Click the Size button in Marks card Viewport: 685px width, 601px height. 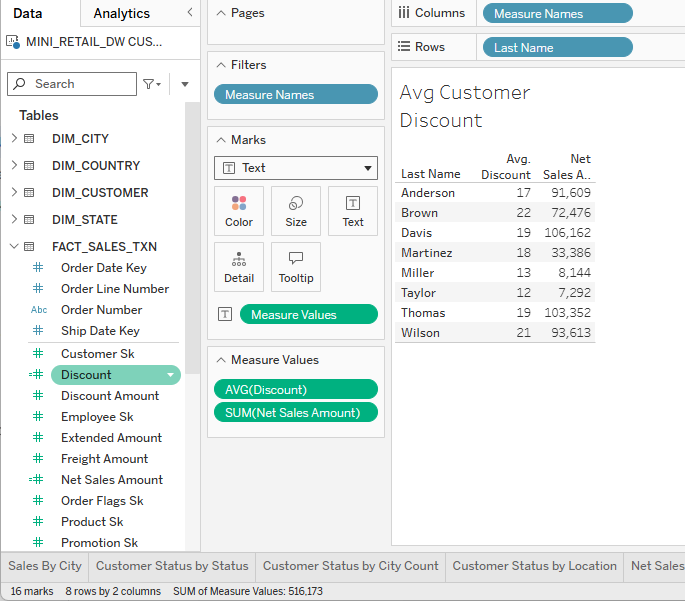click(296, 211)
